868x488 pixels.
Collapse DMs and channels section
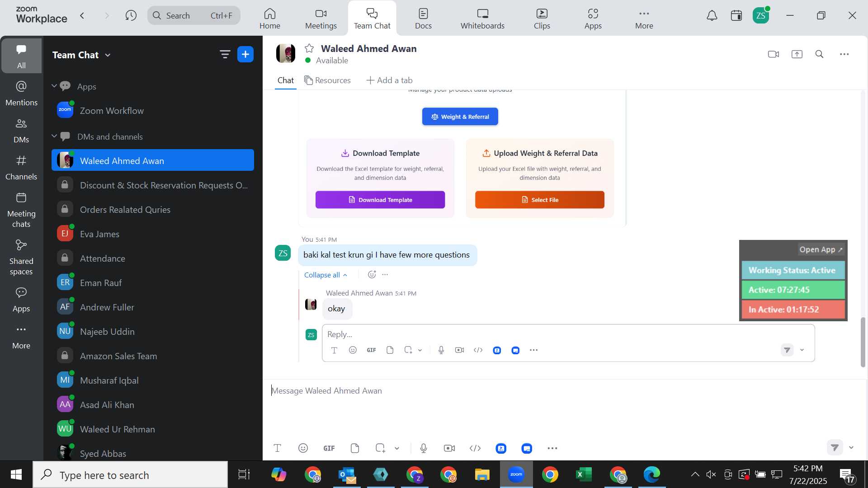[x=54, y=136]
